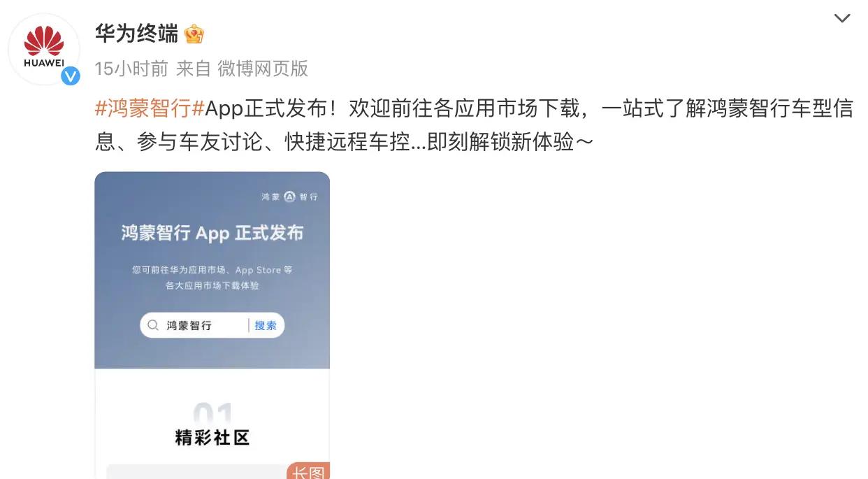Click the blue 搜索 button in image

click(266, 325)
